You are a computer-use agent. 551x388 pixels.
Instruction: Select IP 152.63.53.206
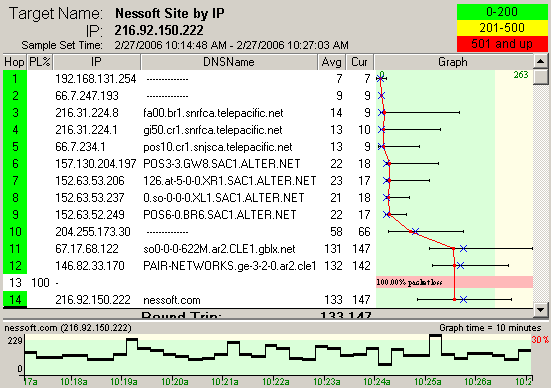pyautogui.click(x=90, y=181)
